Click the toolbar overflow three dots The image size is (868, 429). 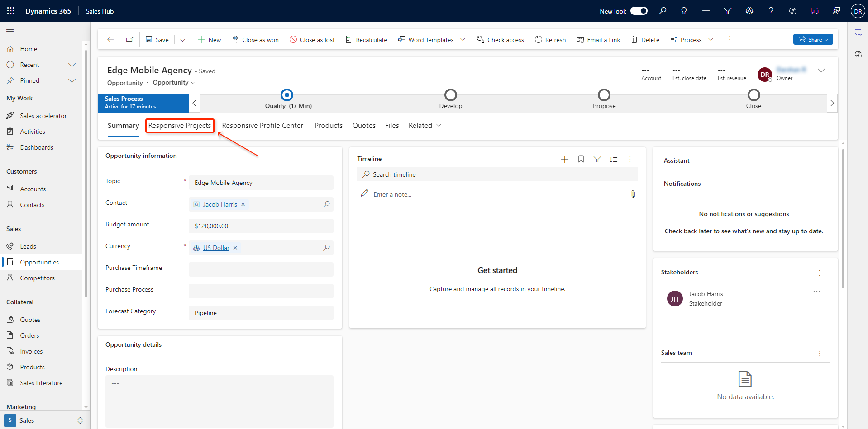click(x=730, y=39)
